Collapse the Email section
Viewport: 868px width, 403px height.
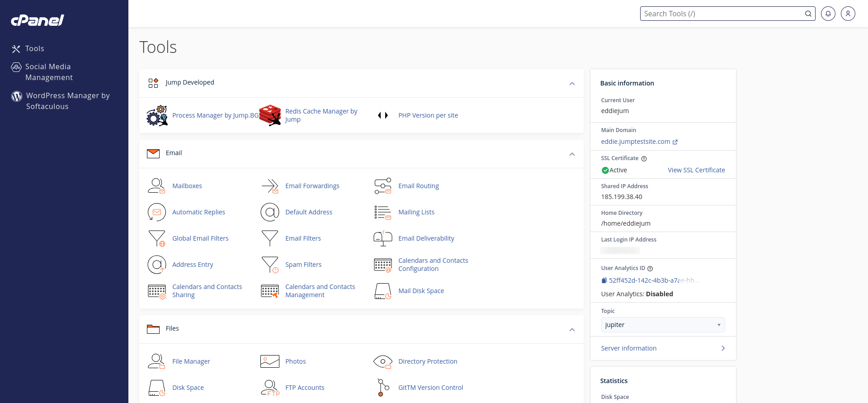572,154
